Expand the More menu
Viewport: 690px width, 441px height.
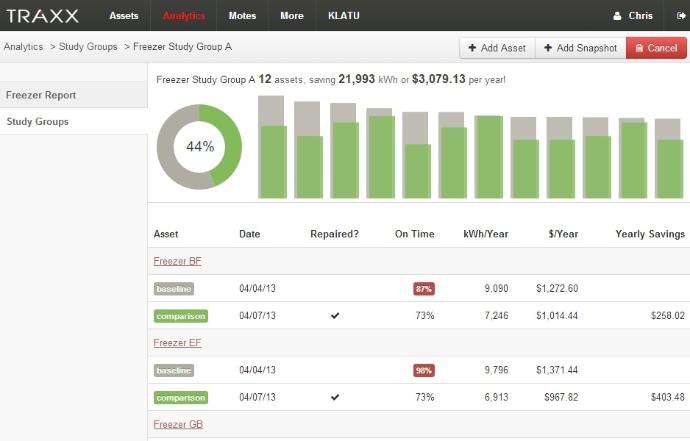point(291,16)
